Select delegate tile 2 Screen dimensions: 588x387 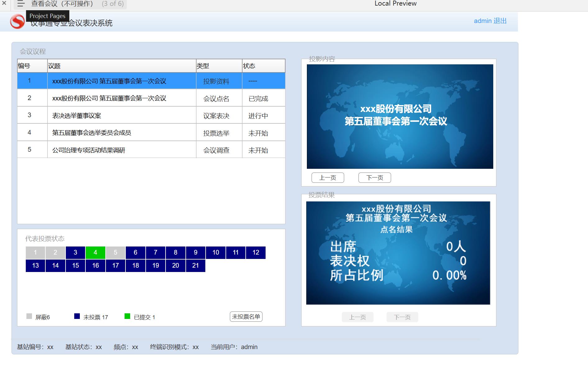pyautogui.click(x=55, y=252)
